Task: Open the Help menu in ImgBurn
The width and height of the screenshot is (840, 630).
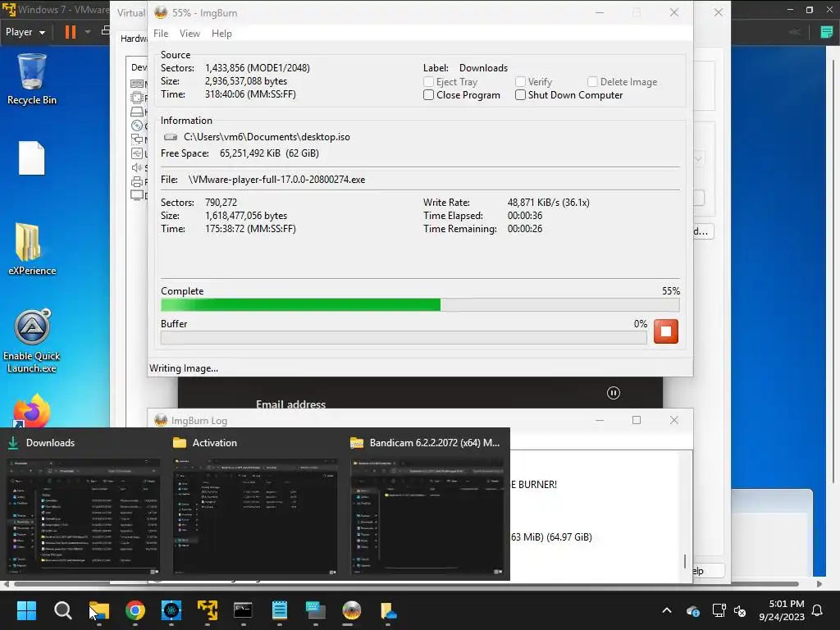Action: click(221, 33)
